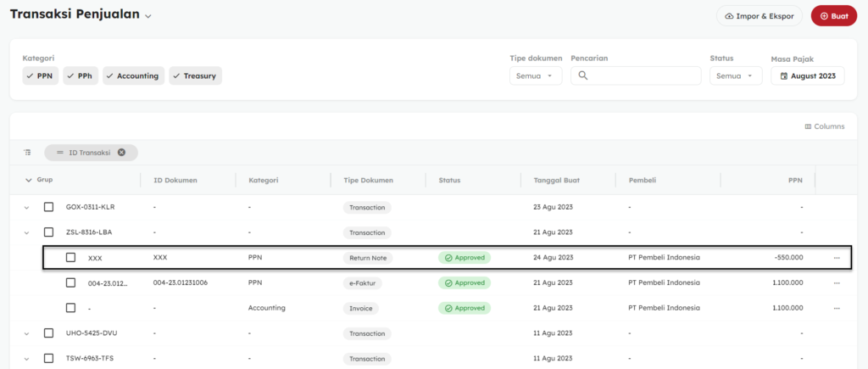Viewport: 868px width, 369px height.
Task: Expand the TSW-6963-TFS group row
Action: click(25, 359)
